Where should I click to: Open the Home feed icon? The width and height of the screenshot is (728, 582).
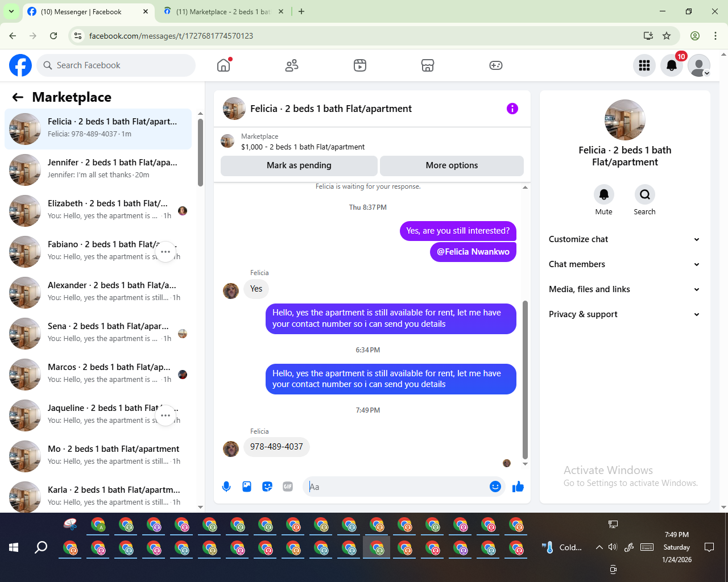point(224,65)
